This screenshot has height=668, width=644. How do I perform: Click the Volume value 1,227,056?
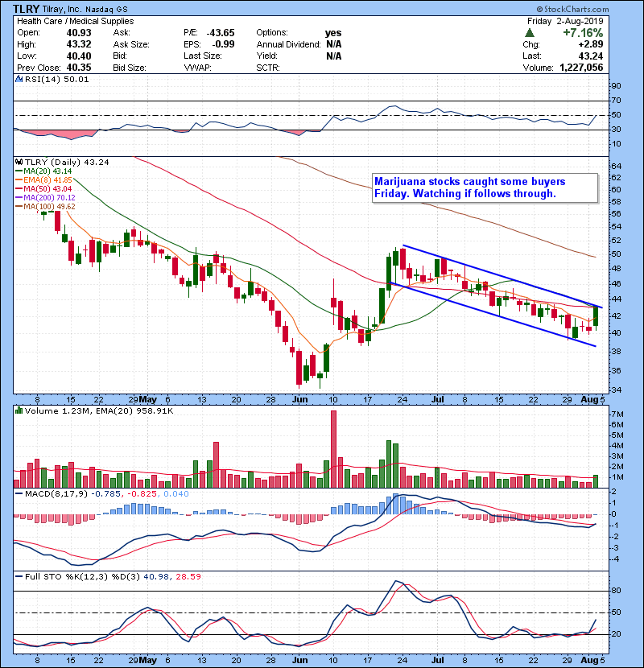(581, 68)
